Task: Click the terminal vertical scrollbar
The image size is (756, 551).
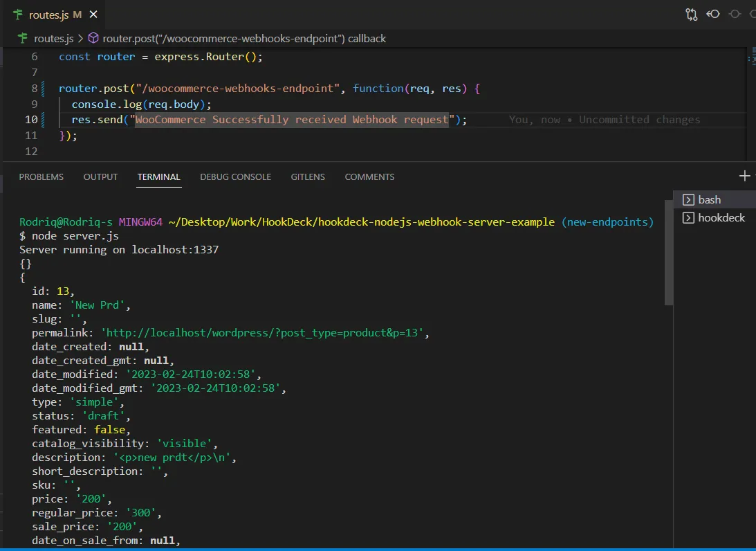Action: click(x=668, y=253)
